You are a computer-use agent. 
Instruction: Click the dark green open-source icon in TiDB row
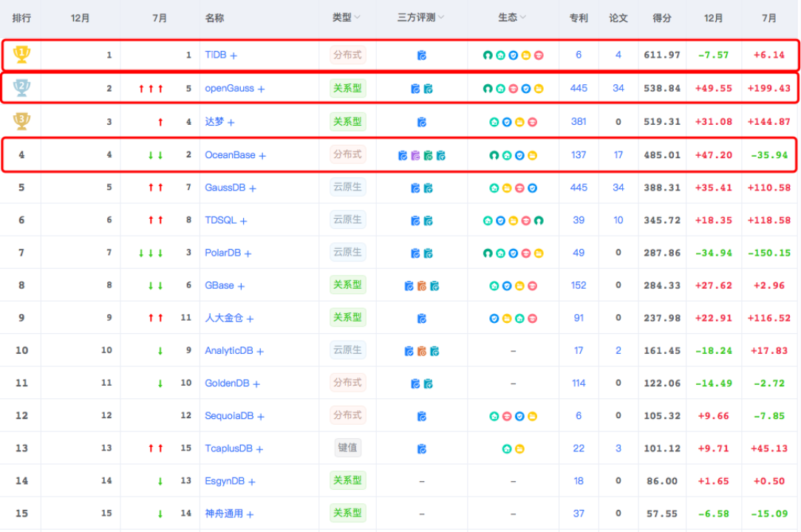488,55
